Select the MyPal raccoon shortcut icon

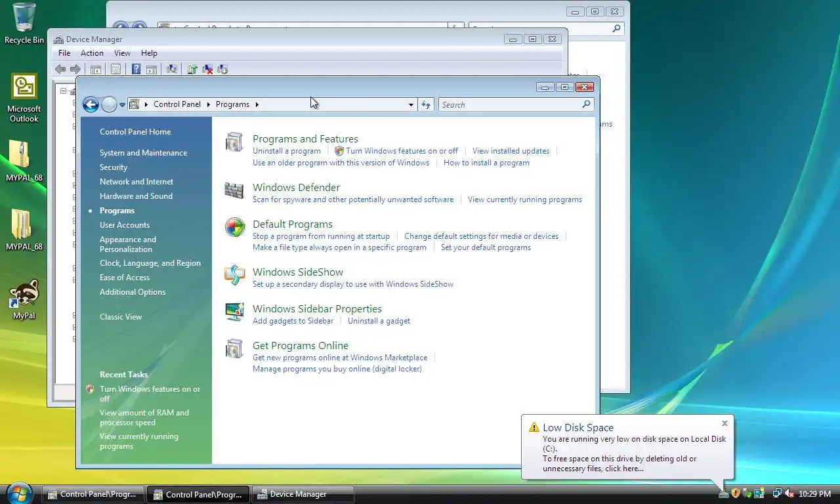(x=24, y=300)
